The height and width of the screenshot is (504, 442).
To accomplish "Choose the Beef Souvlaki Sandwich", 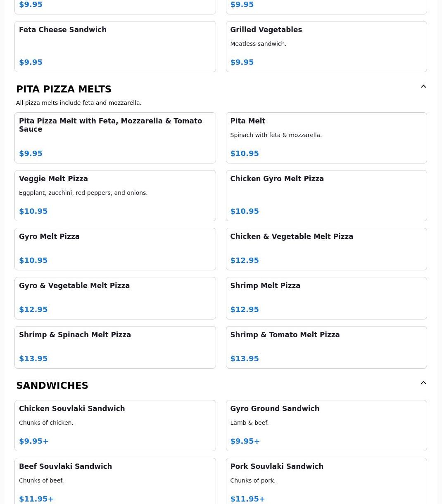I will (115, 481).
